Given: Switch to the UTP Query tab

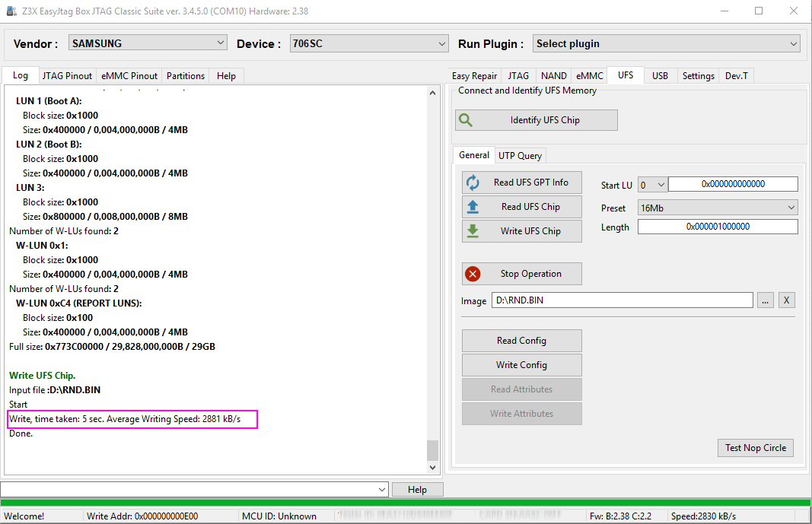Looking at the screenshot, I should pyautogui.click(x=520, y=156).
